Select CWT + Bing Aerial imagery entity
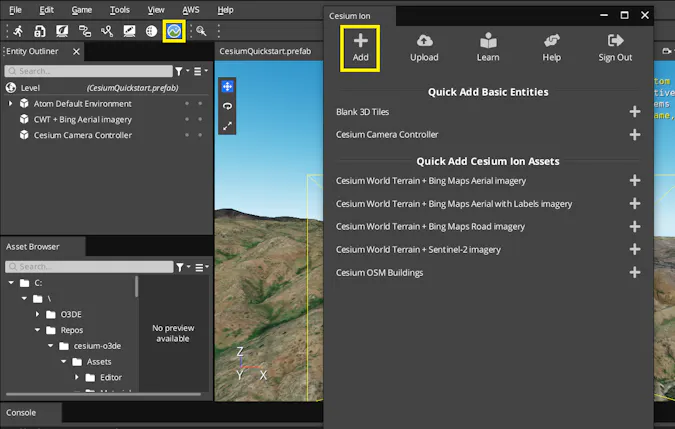The width and height of the screenshot is (675, 429). click(83, 119)
